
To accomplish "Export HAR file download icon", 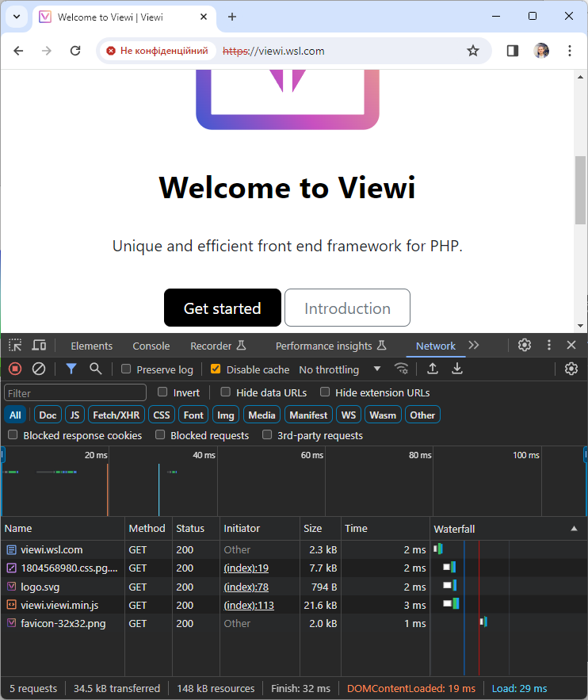I will click(x=456, y=369).
